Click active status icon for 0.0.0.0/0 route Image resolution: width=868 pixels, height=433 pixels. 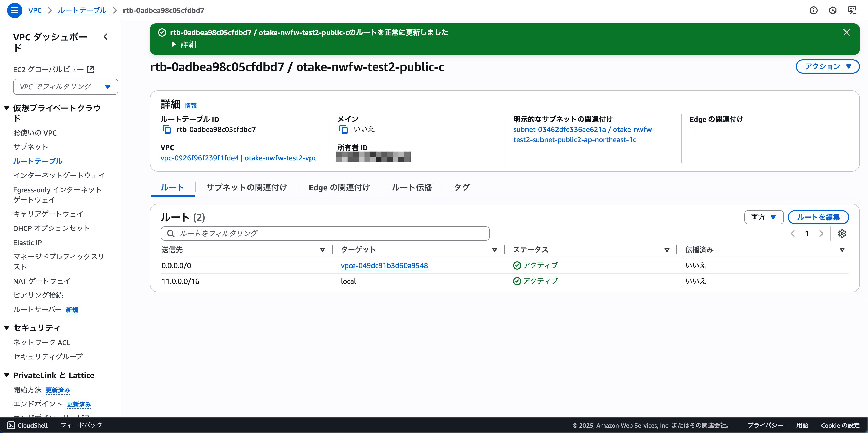click(517, 266)
